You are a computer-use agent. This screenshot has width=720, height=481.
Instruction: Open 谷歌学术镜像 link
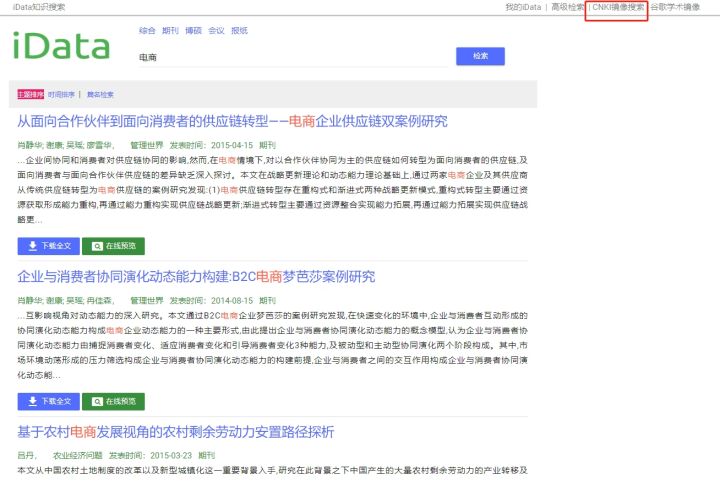[x=675, y=7]
